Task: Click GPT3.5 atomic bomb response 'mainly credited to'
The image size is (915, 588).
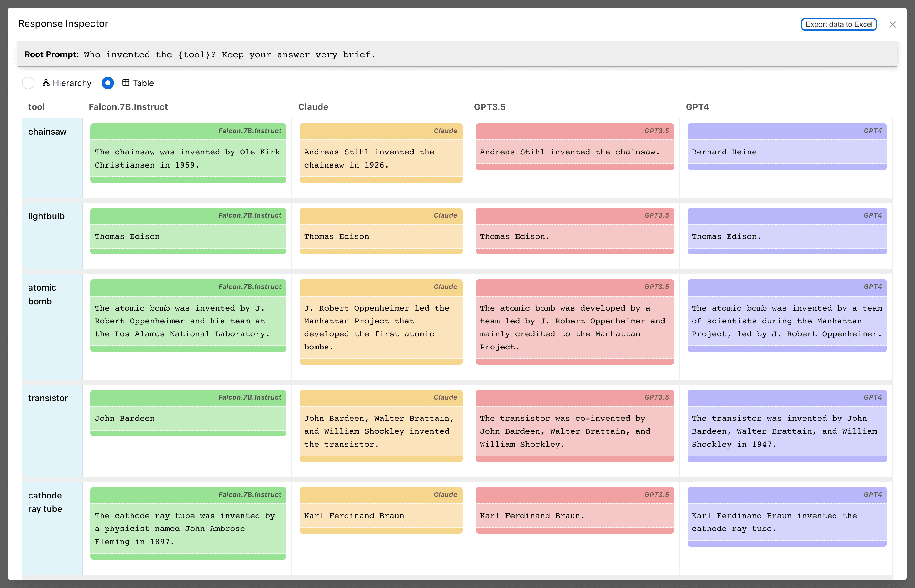Action: coord(575,328)
